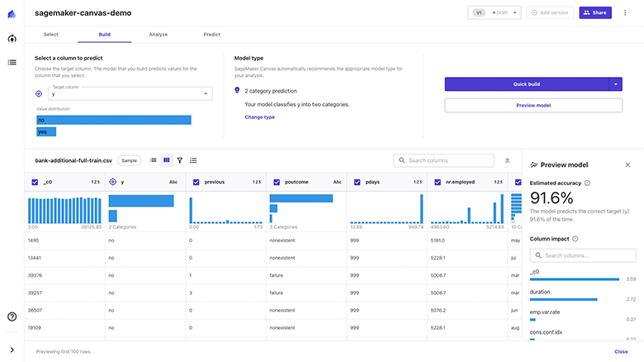This screenshot has height=362, width=644.
Task: Uncheck the _c0 column checkbox
Action: coord(34,182)
